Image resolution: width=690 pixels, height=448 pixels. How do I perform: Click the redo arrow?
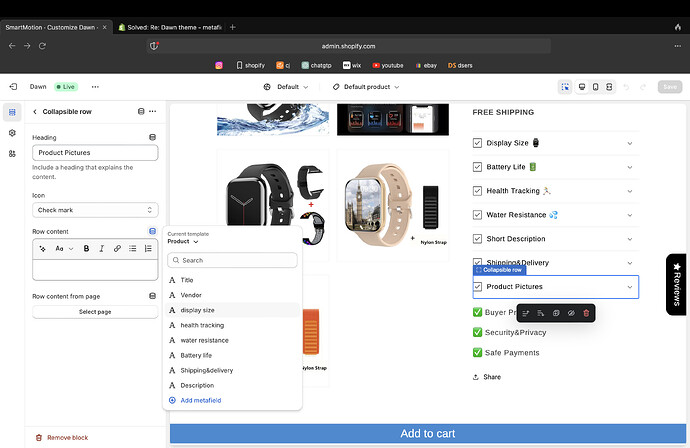(643, 87)
